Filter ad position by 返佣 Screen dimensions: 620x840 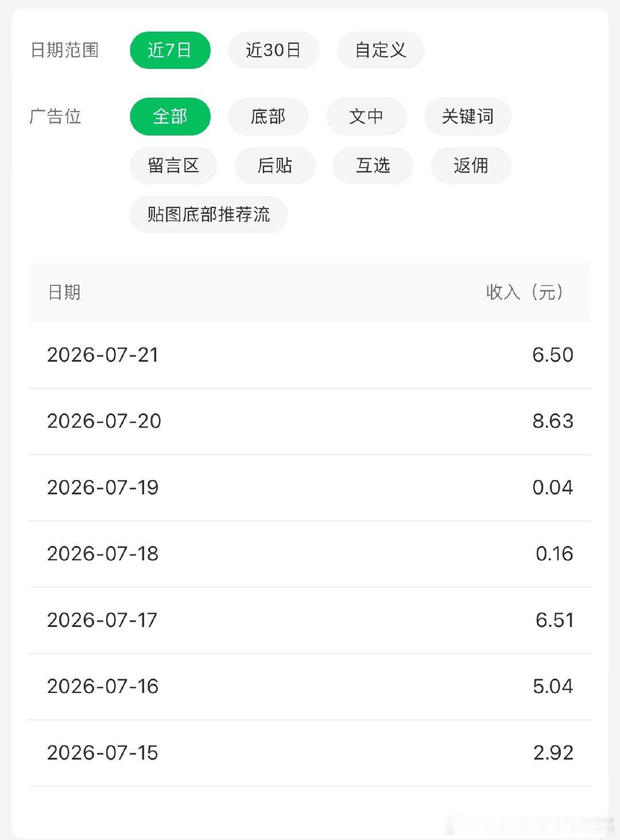[471, 165]
